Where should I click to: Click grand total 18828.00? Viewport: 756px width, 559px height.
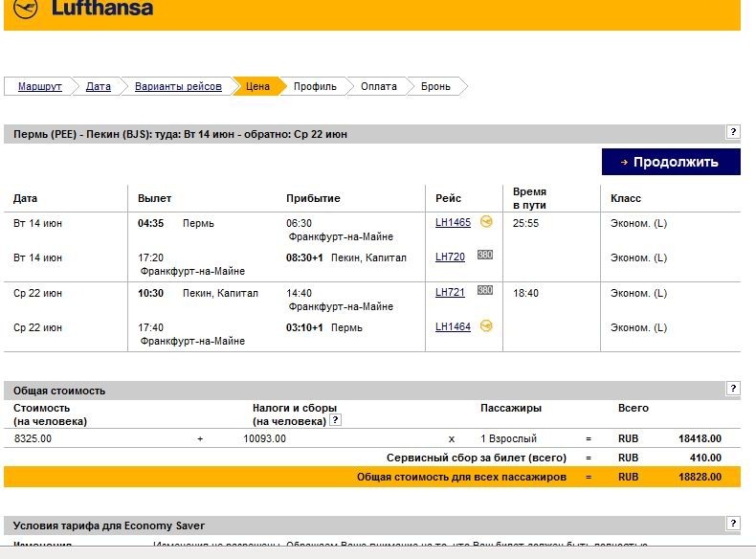click(700, 477)
